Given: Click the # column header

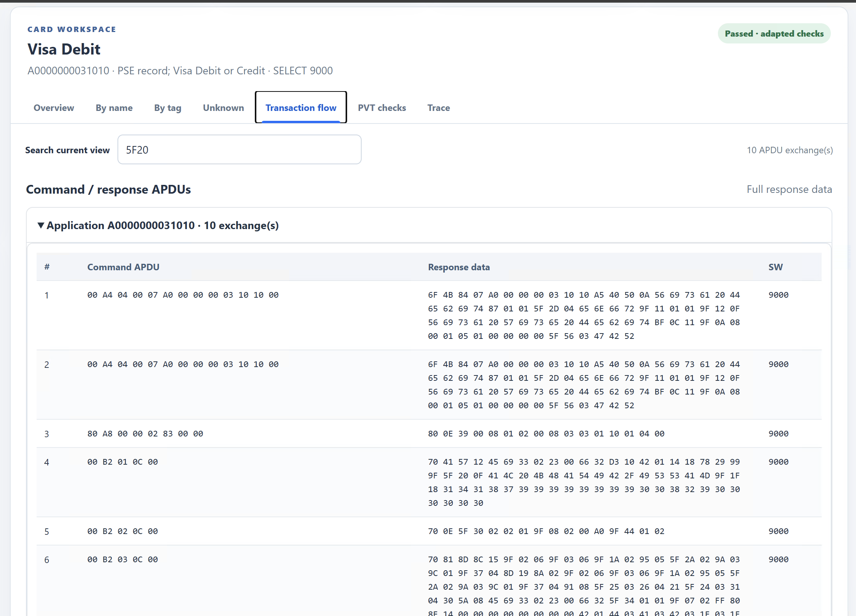Looking at the screenshot, I should click(x=47, y=267).
